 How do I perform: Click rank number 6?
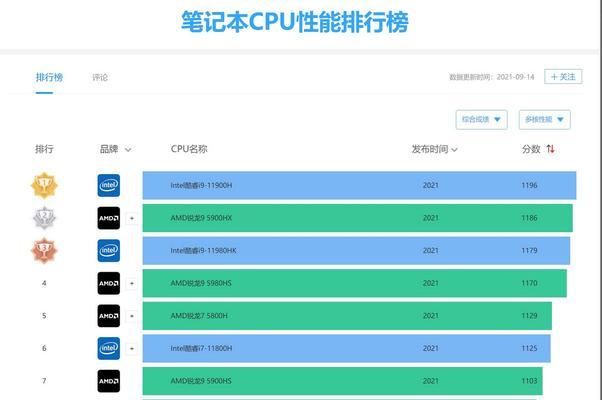44,348
